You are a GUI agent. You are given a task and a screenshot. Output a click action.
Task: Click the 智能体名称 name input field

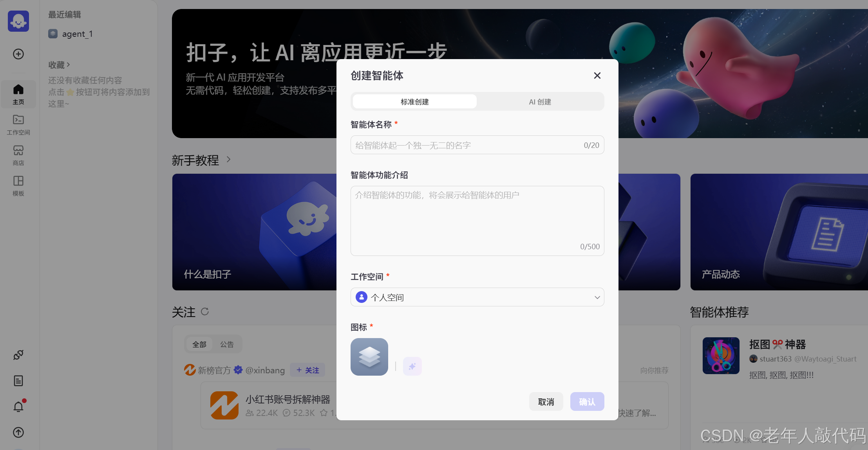tap(466, 145)
